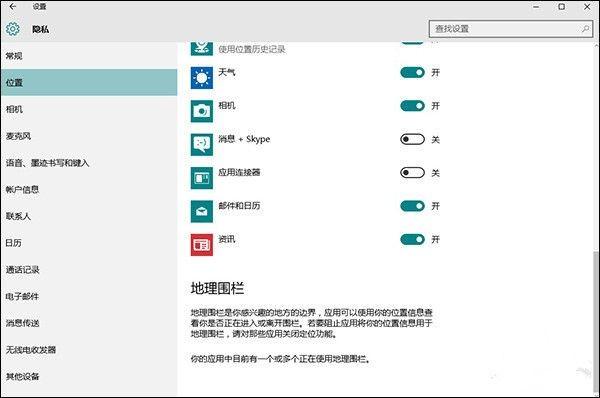Click the location history icon at top
This screenshot has width=600, height=398.
[x=202, y=48]
